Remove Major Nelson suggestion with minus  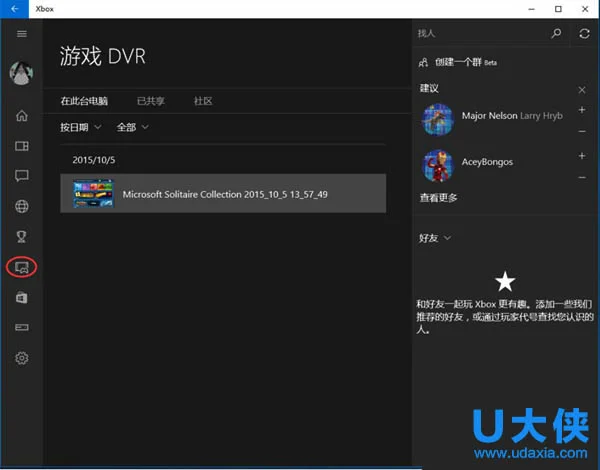582,131
